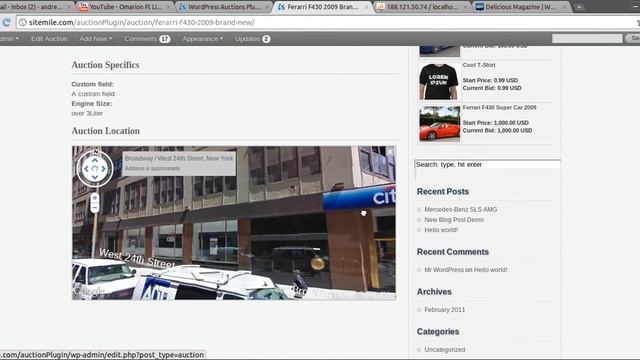The image size is (640, 360).
Task: Switch to the Inbox (2) mail tab
Action: point(35,7)
